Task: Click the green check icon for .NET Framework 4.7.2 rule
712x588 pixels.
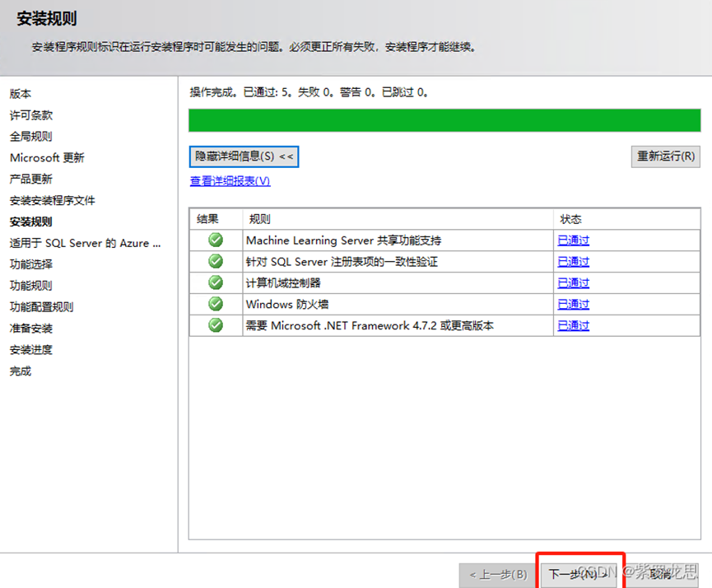Action: 216,325
